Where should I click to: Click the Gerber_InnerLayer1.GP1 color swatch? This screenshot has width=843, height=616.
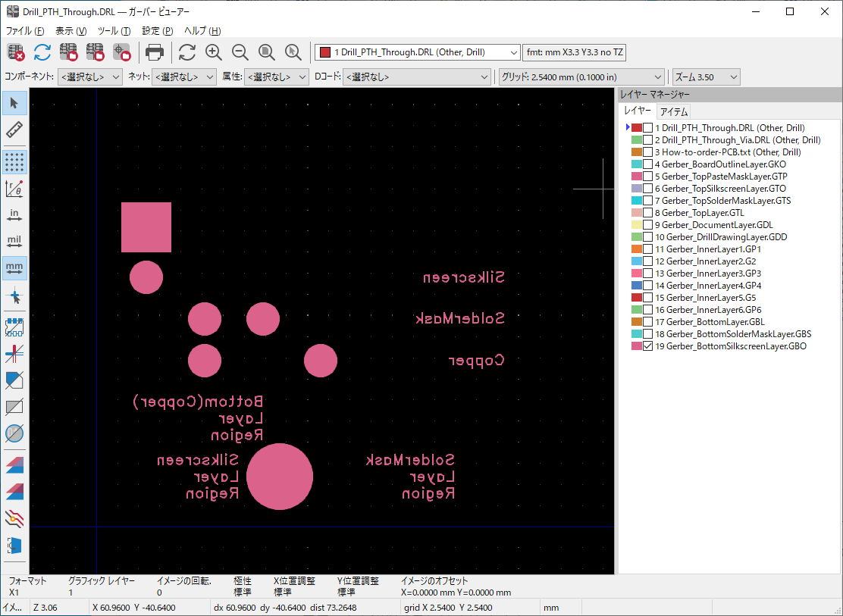(x=636, y=249)
